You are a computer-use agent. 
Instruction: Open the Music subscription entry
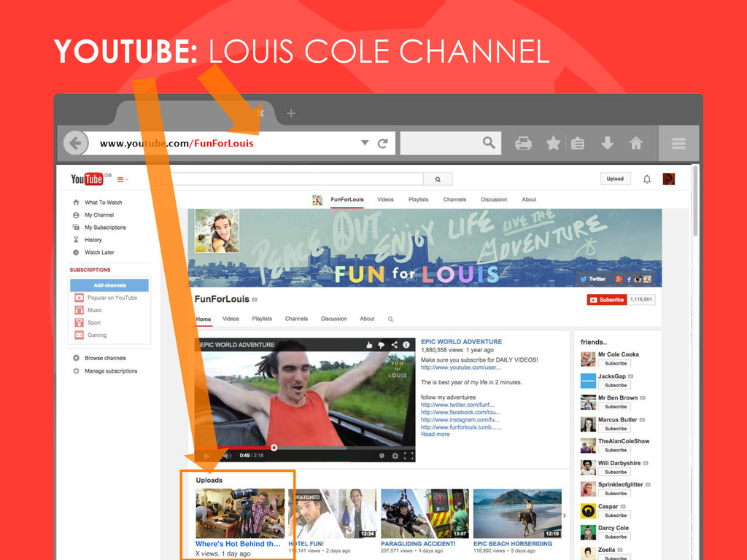pos(94,310)
